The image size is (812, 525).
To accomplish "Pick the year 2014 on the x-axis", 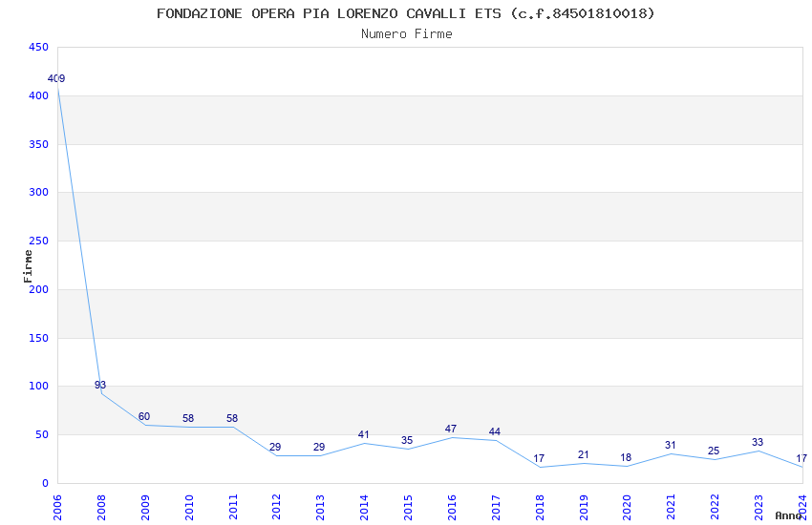I will pyautogui.click(x=364, y=507).
